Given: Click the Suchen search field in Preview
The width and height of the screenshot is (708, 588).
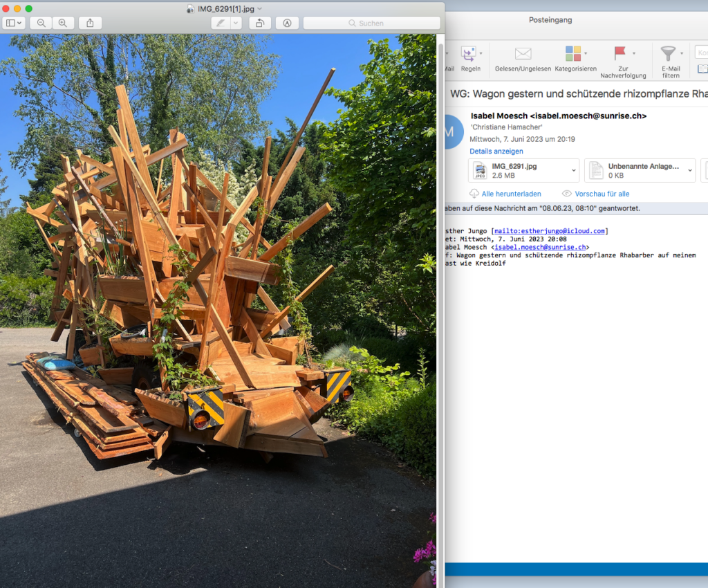Looking at the screenshot, I should (x=371, y=23).
